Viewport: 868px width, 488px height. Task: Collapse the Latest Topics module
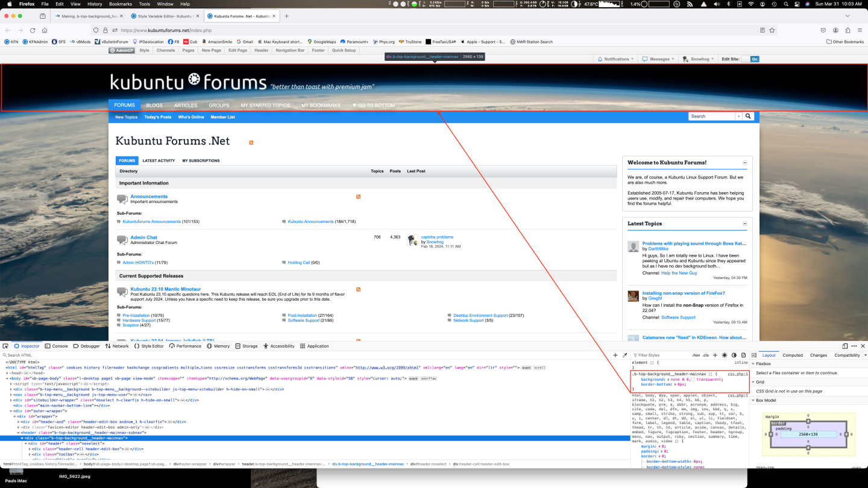(x=745, y=224)
